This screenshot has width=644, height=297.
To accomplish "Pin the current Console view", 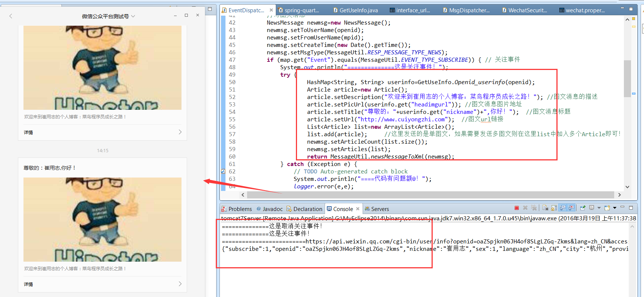I will 583,208.
